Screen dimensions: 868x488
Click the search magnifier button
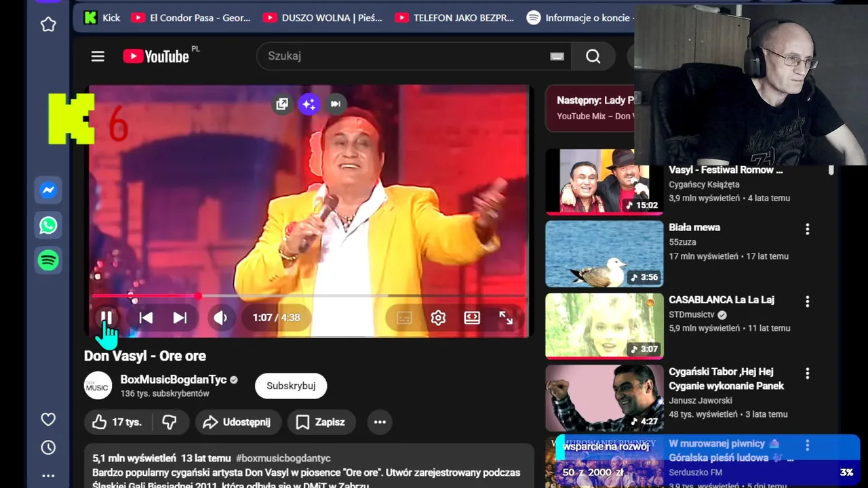[593, 56]
